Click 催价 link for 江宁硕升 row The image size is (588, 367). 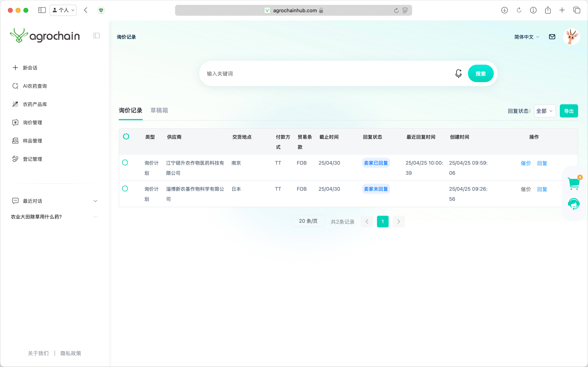click(x=526, y=163)
